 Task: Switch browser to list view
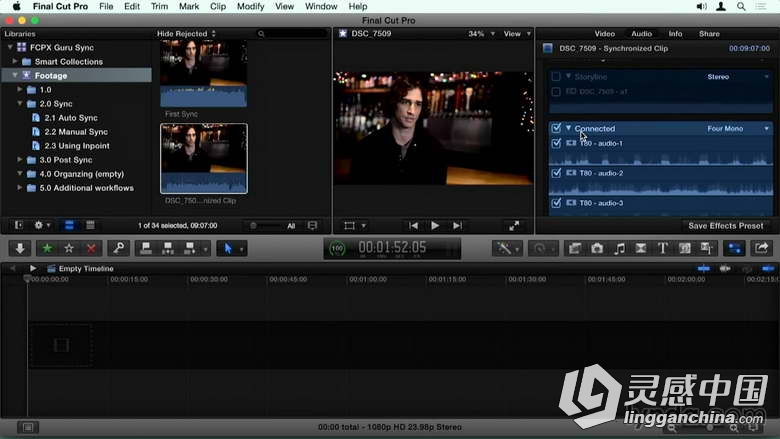90,225
